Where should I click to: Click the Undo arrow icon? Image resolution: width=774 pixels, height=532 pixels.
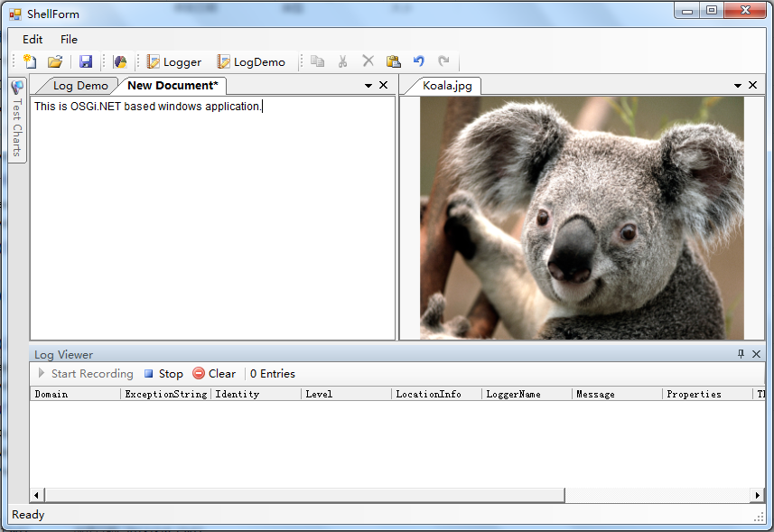click(x=417, y=61)
